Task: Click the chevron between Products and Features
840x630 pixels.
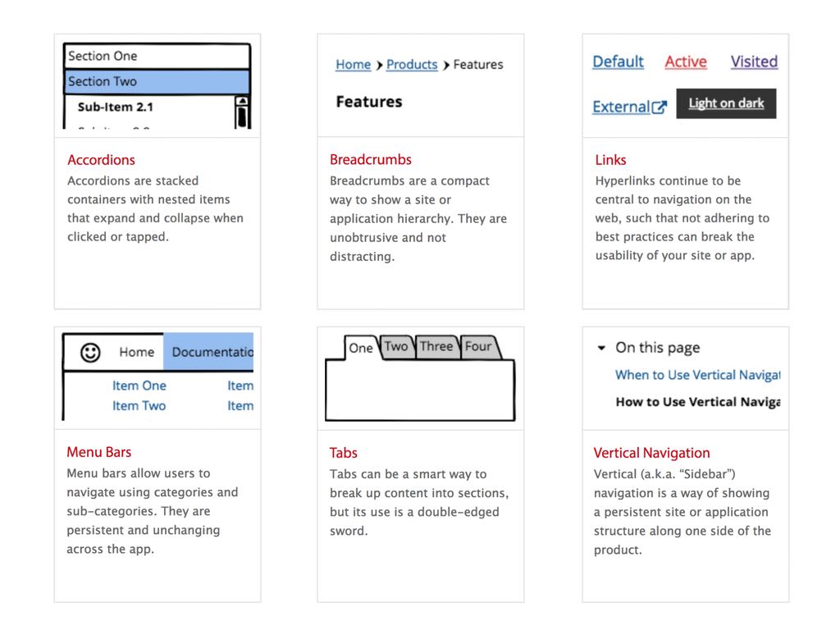Action: [x=445, y=65]
